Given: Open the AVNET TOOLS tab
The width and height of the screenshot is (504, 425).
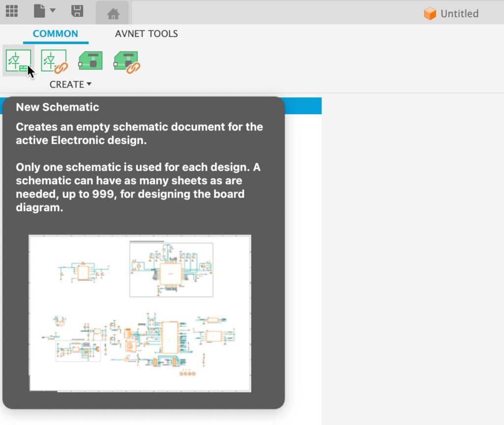Looking at the screenshot, I should pyautogui.click(x=146, y=34).
